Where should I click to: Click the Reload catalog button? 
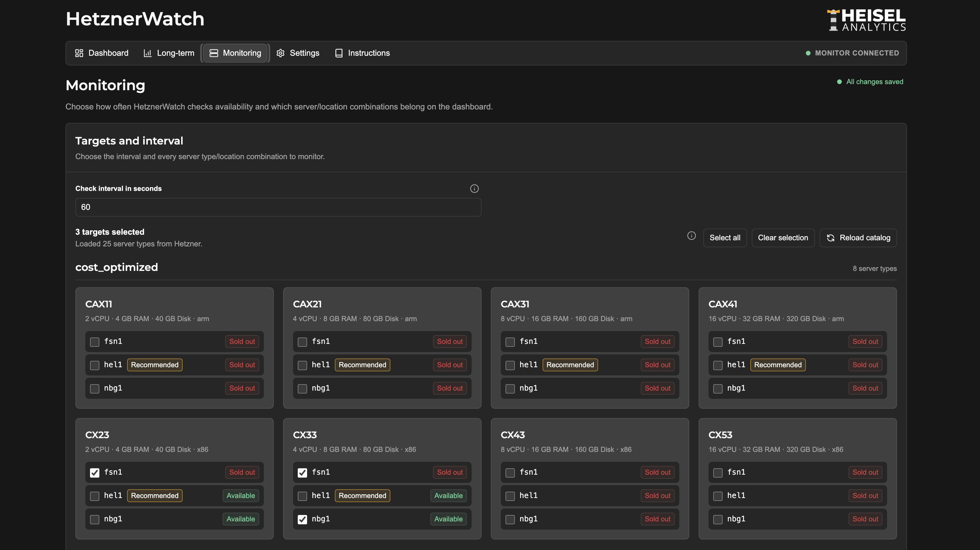(858, 238)
